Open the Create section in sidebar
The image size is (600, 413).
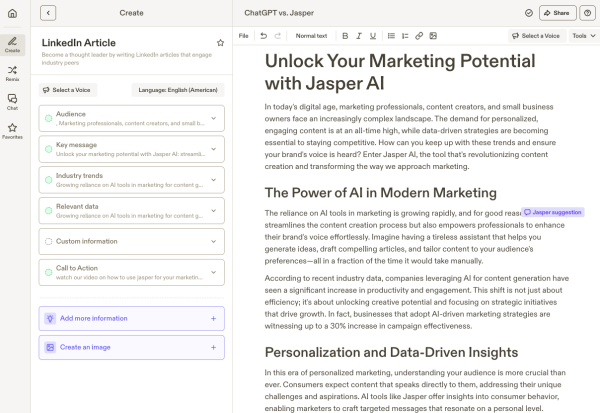(x=12, y=45)
